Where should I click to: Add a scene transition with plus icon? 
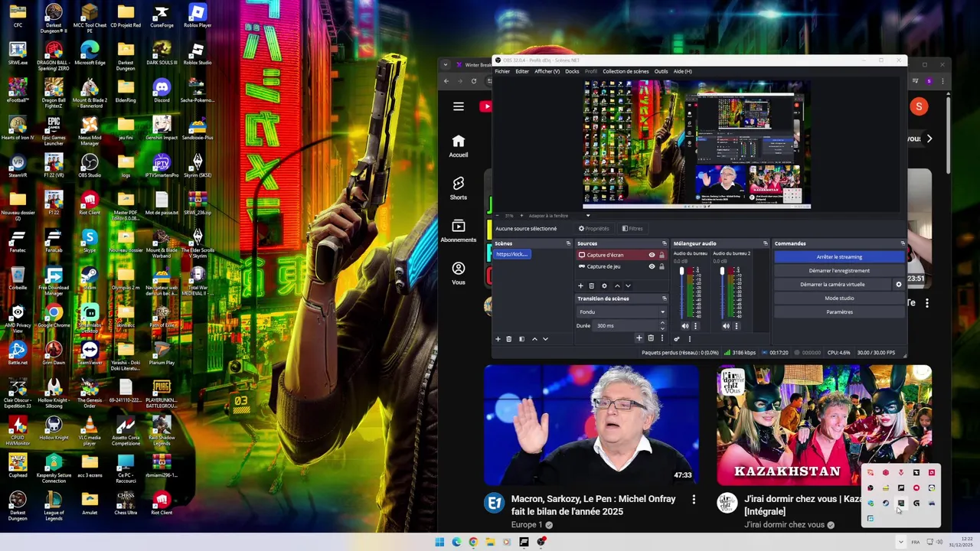(x=639, y=337)
